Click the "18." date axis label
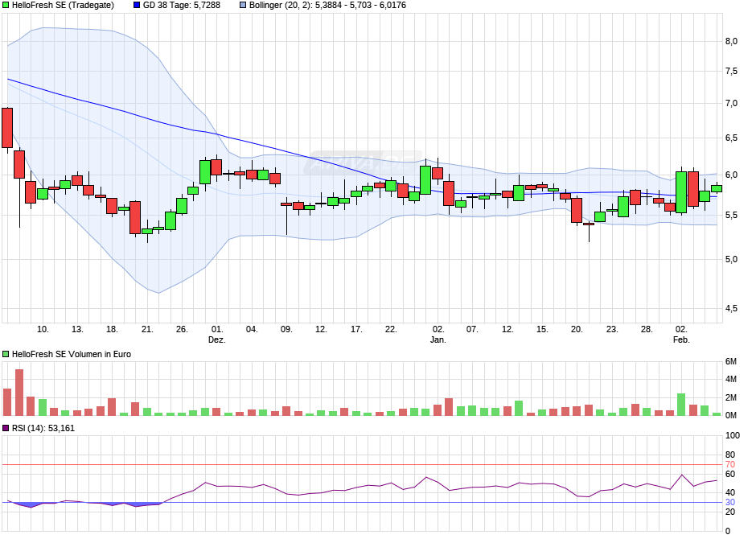This screenshot has width=756, height=539. [112, 329]
